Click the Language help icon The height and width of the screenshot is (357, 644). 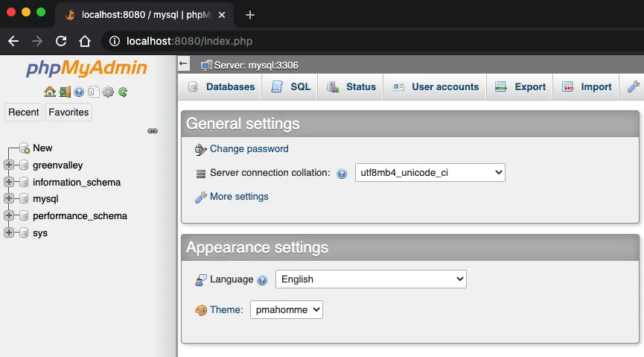coord(262,280)
